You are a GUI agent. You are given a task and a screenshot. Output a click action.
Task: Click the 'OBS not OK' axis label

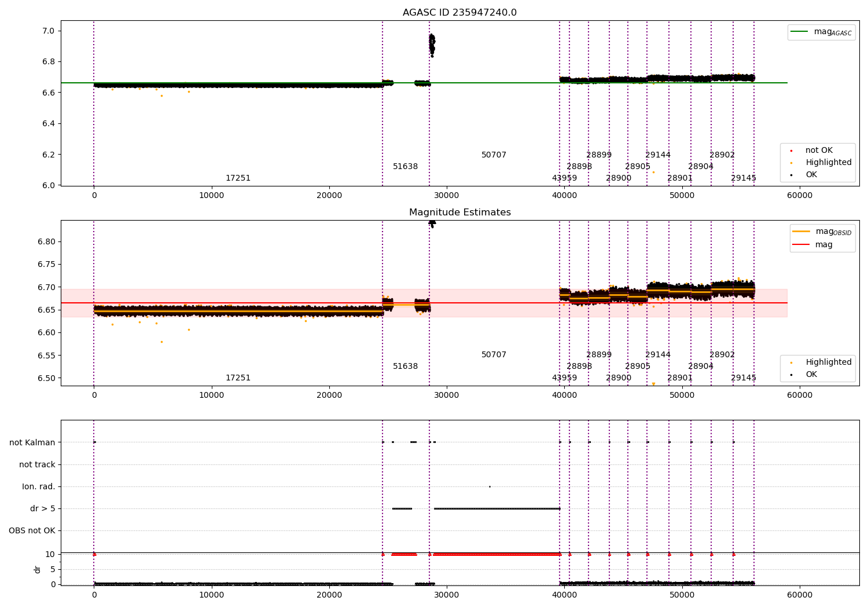pyautogui.click(x=32, y=531)
